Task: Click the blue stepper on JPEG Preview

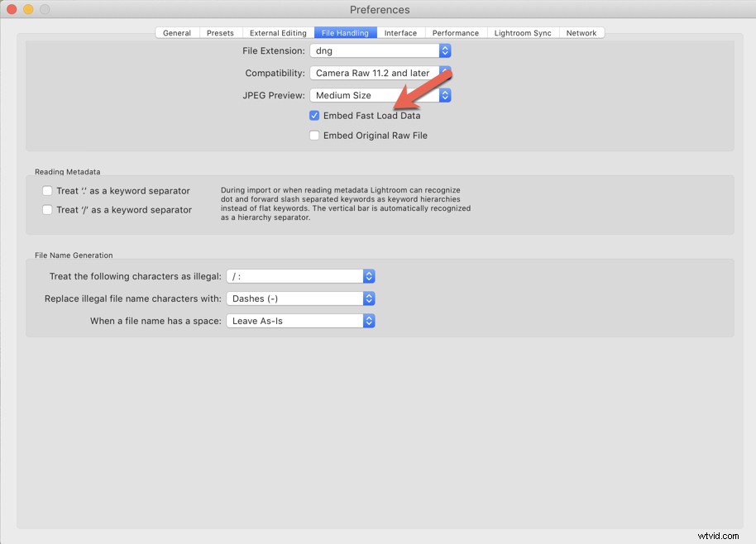Action: pos(445,95)
